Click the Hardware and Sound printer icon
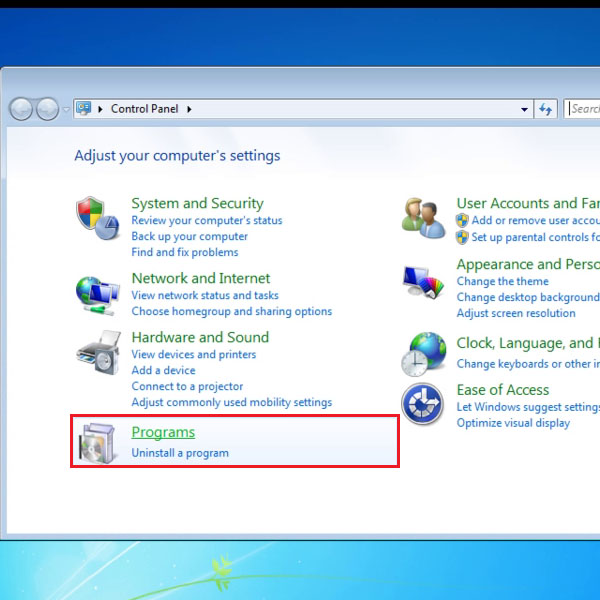 pyautogui.click(x=98, y=352)
